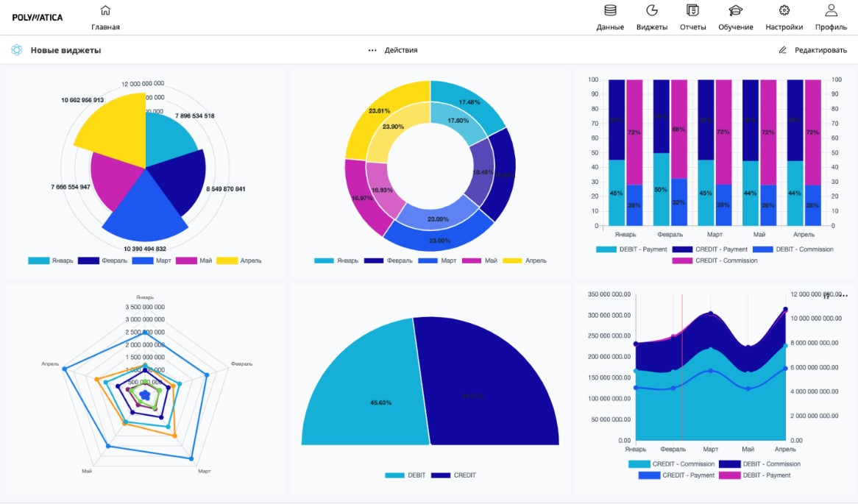Click the doughnut outer segment showing 17.48%
Screen dimensions: 858x504
tap(469, 102)
